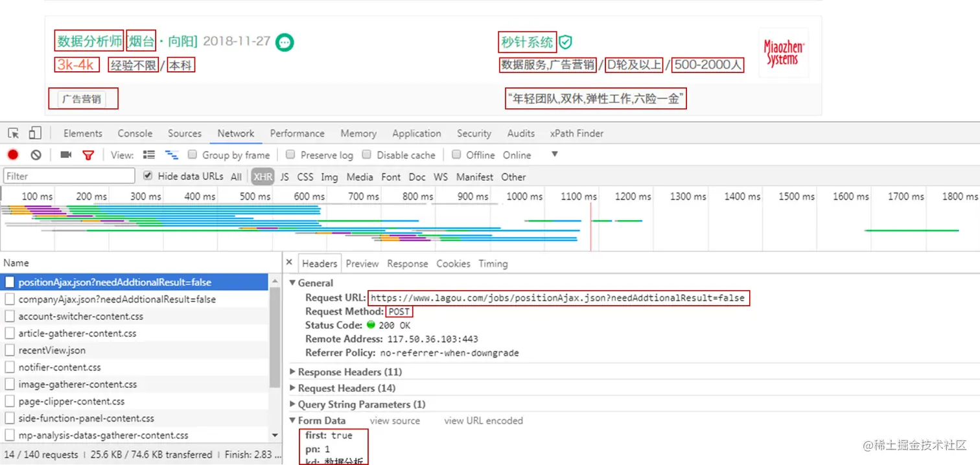Select the XHR filter
Screen dimensions: 980x465
(x=263, y=177)
